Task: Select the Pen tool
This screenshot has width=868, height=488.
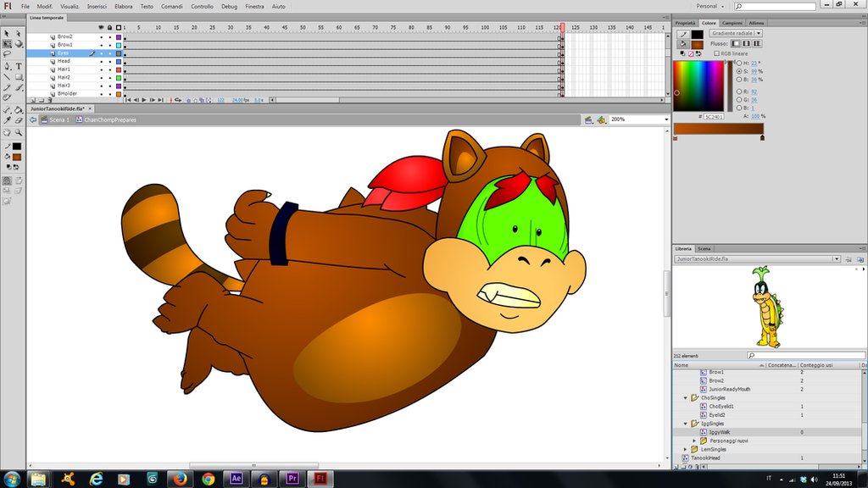Action: tap(7, 66)
